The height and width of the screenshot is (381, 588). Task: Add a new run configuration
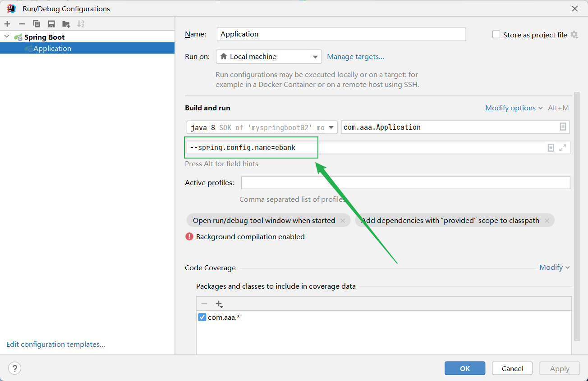pos(7,24)
